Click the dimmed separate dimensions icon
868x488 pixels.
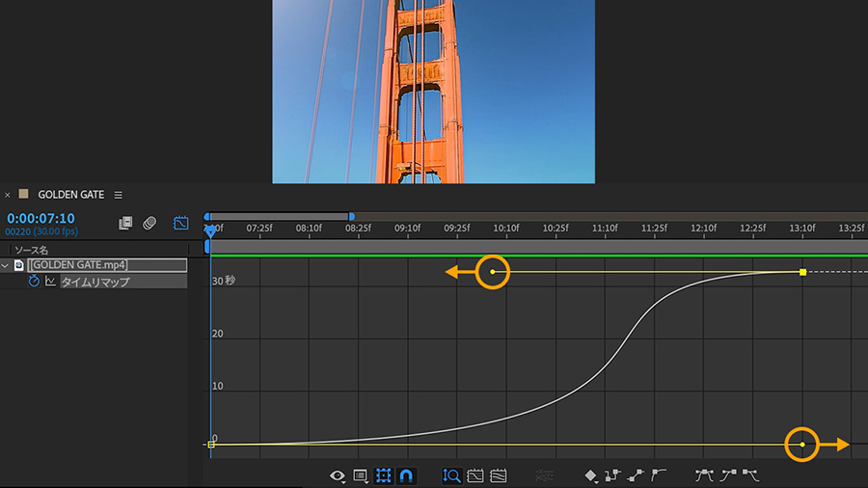pyautogui.click(x=544, y=475)
